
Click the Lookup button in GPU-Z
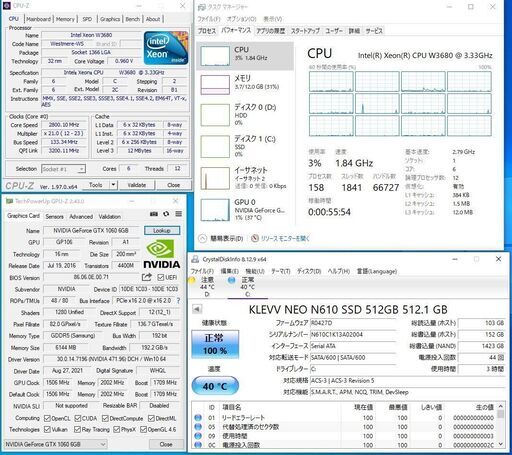(162, 230)
